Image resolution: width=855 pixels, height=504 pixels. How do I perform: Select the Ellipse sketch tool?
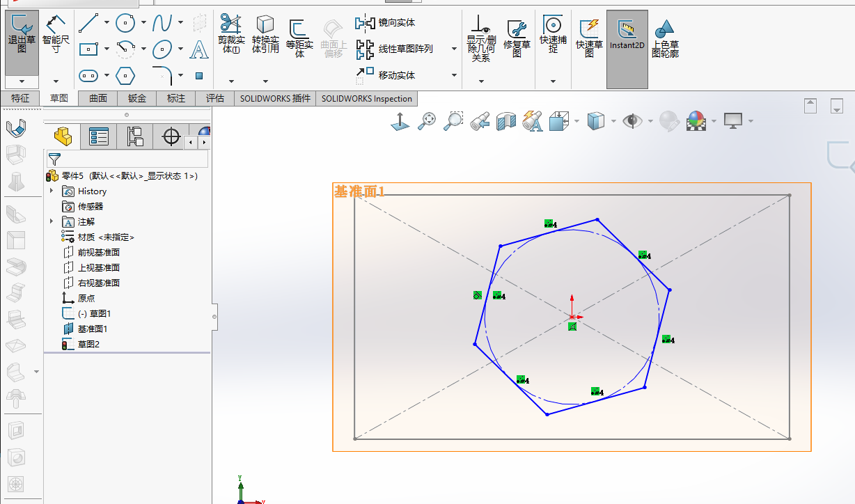162,49
